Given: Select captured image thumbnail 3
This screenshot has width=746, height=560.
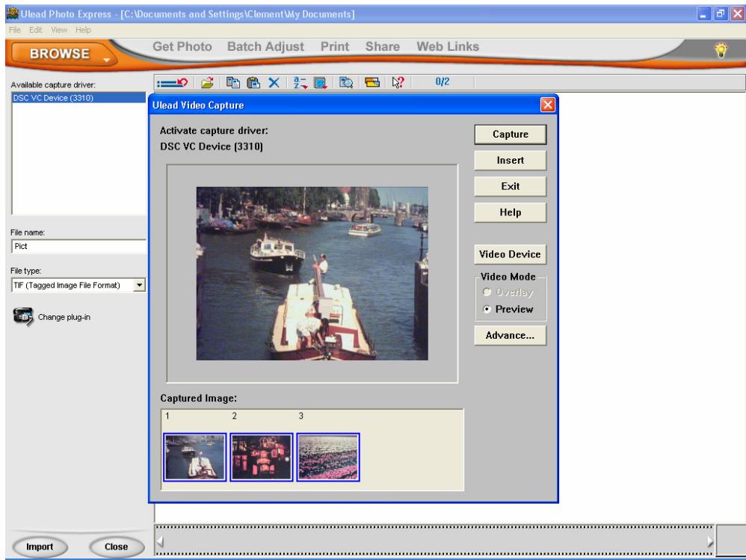Looking at the screenshot, I should pos(328,458).
